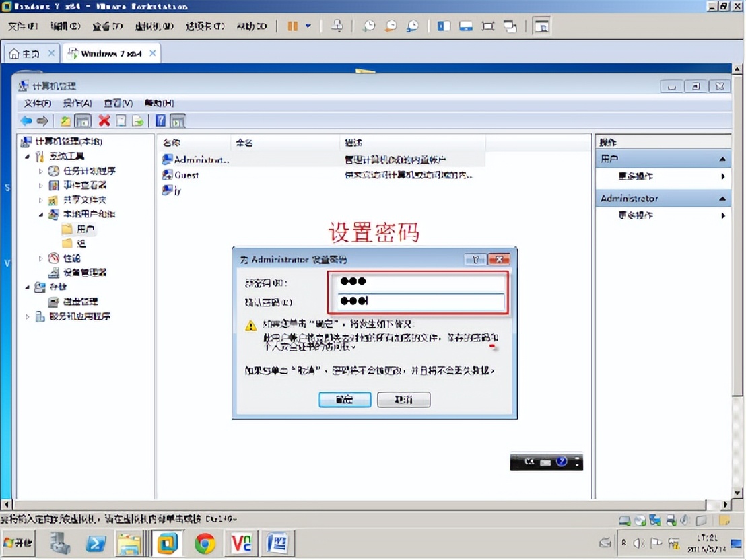Open 操作(A) menu in 计算机管理 window
The width and height of the screenshot is (746, 560).
[77, 103]
